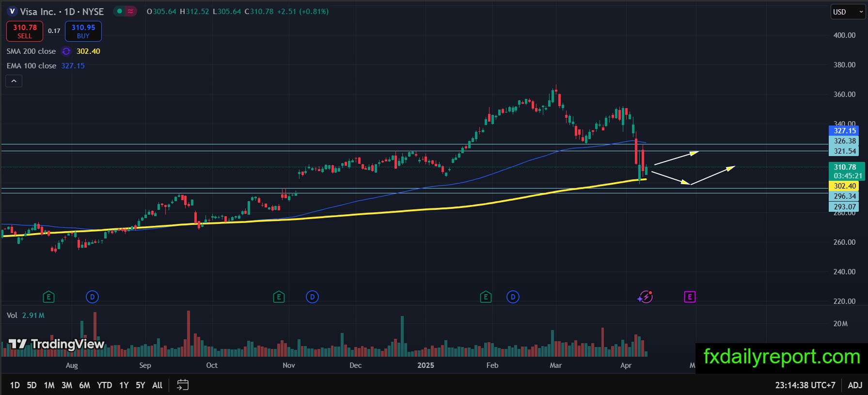Click the Vol 2.91 M volume legend

tap(26, 316)
